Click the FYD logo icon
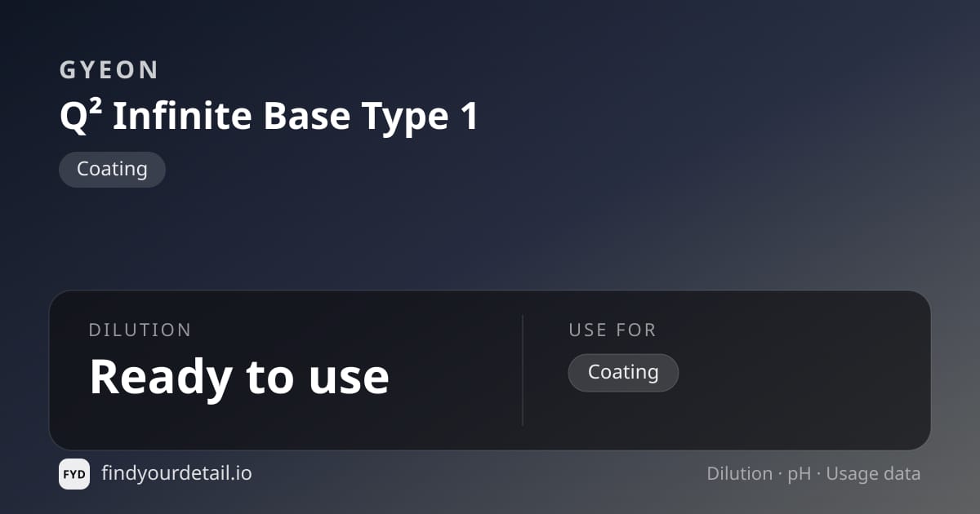Image resolution: width=980 pixels, height=514 pixels. pos(74,474)
